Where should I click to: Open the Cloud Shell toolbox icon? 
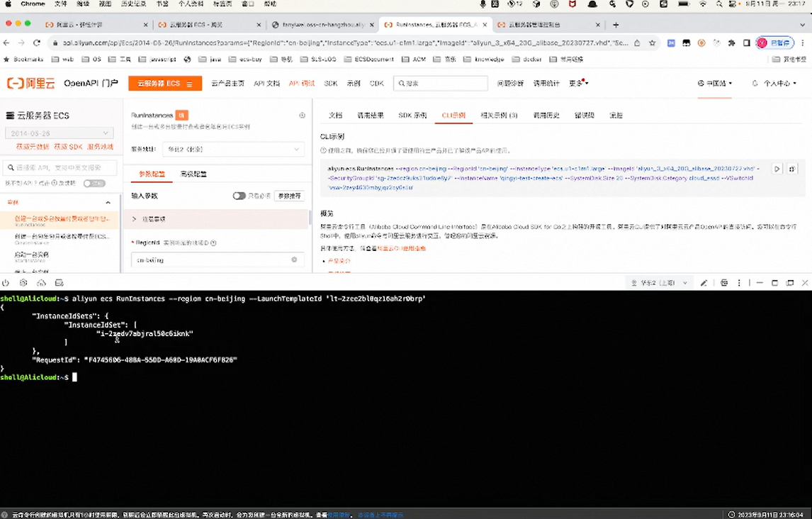click(x=724, y=283)
